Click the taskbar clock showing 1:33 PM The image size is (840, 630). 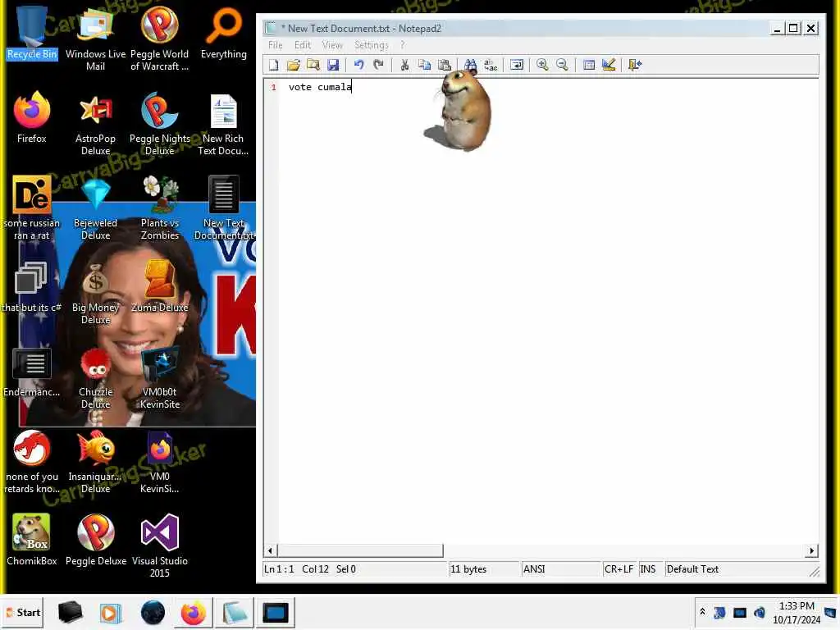coord(796,612)
